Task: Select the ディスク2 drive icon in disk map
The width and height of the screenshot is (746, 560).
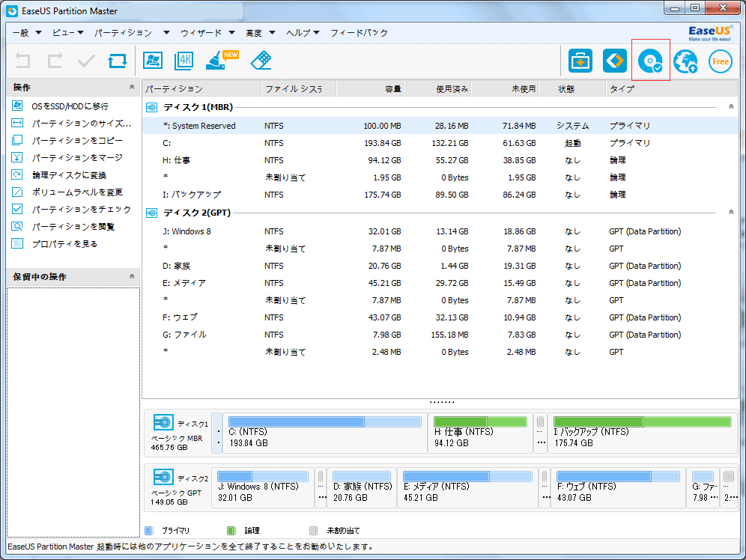Action: coord(163,477)
